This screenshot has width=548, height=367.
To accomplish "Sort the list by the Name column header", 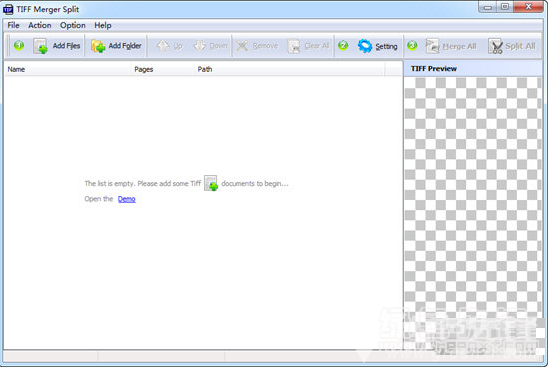I will point(68,69).
